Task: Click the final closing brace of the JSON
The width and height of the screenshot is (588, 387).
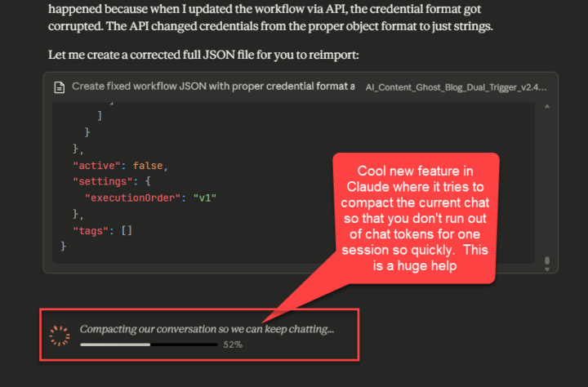Action: point(63,245)
